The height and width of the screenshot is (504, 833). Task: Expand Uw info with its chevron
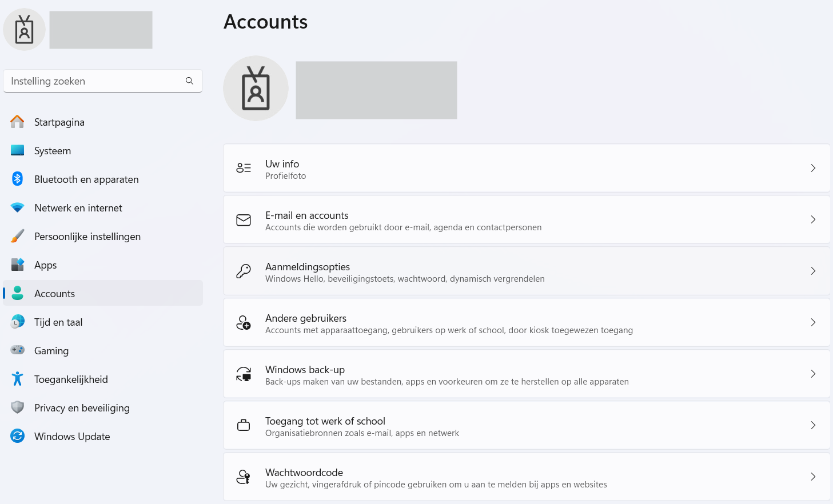(812, 168)
